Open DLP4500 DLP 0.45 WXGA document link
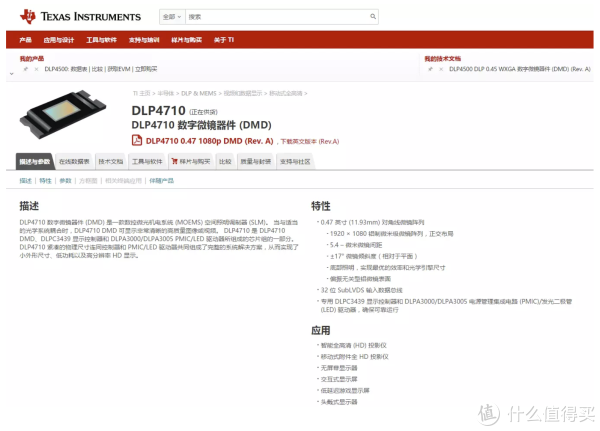 tap(520, 69)
